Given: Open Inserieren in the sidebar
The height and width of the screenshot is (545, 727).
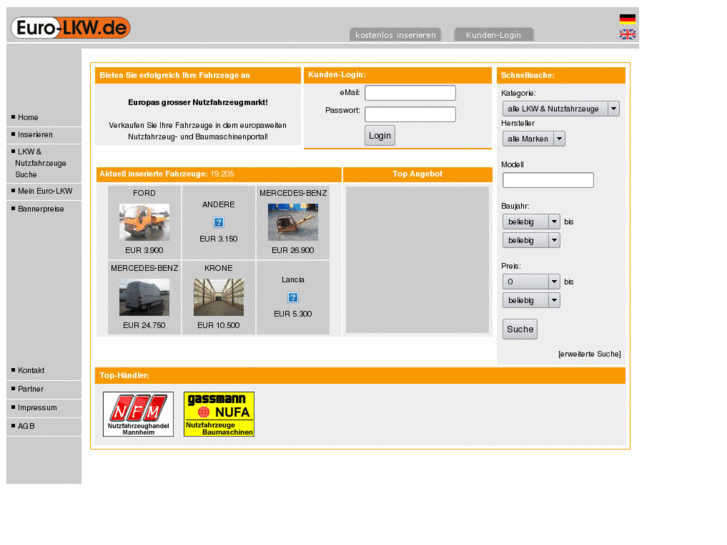Looking at the screenshot, I should click(35, 135).
